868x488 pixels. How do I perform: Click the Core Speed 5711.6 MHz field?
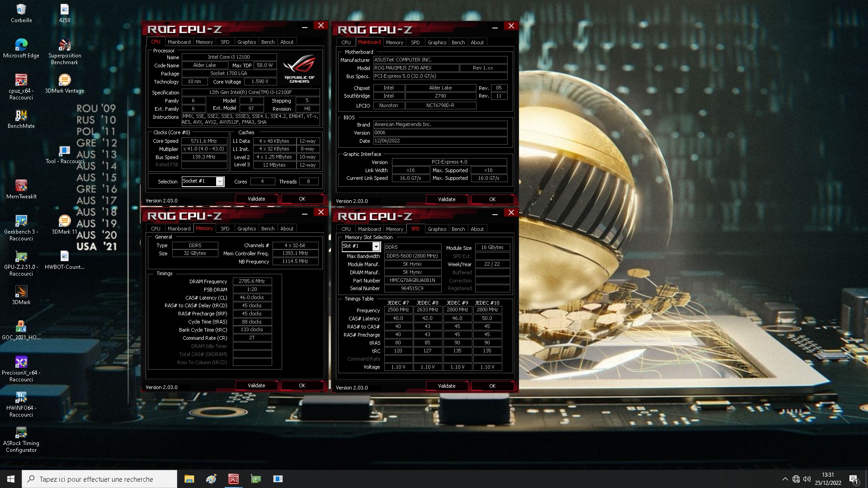click(204, 141)
